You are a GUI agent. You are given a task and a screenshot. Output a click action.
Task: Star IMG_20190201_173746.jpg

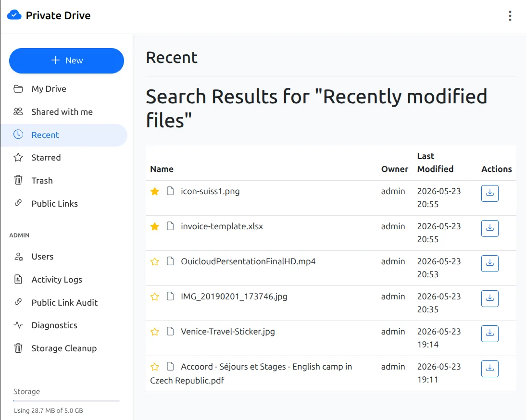point(155,296)
